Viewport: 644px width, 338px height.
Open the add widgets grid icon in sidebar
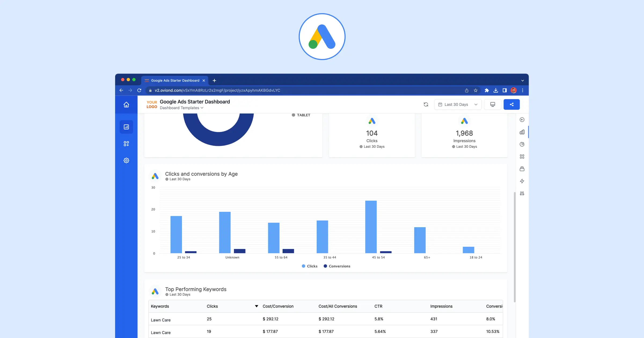(x=126, y=144)
